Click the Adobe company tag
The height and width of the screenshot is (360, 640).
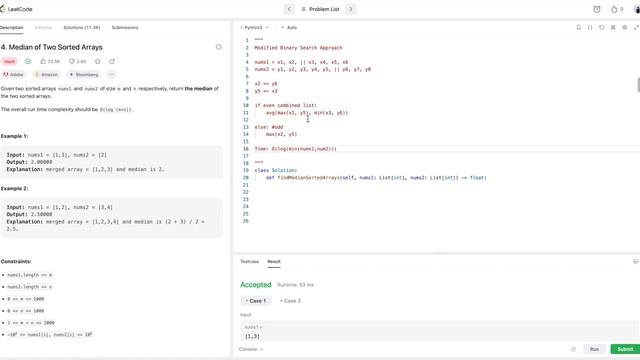tap(13, 75)
